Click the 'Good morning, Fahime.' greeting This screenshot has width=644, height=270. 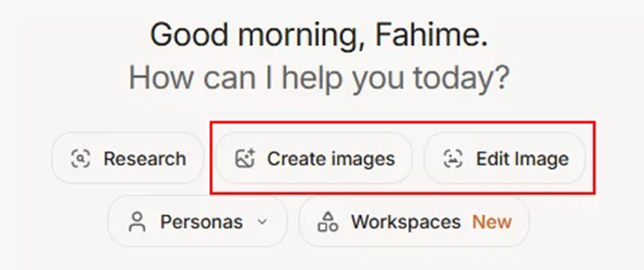point(319,35)
